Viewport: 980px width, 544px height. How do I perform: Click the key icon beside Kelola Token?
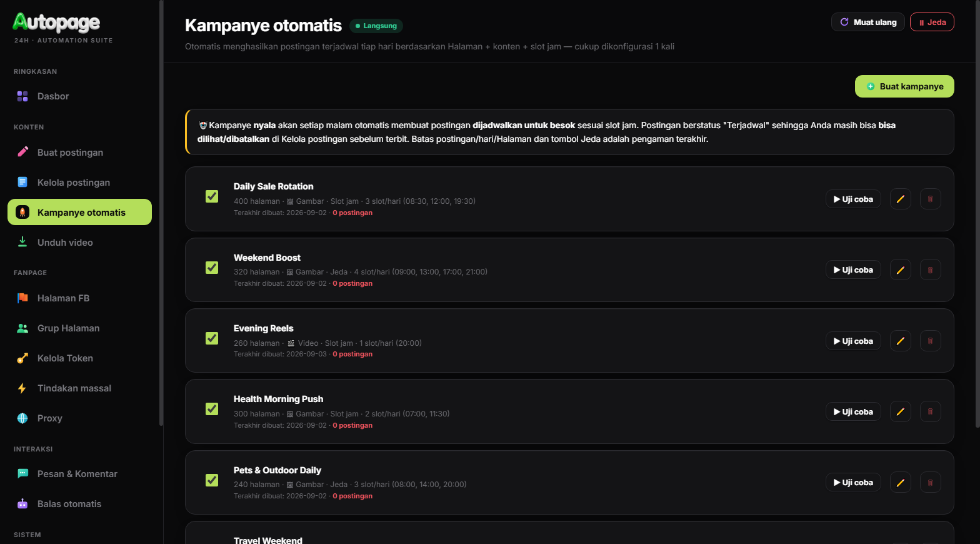point(22,358)
